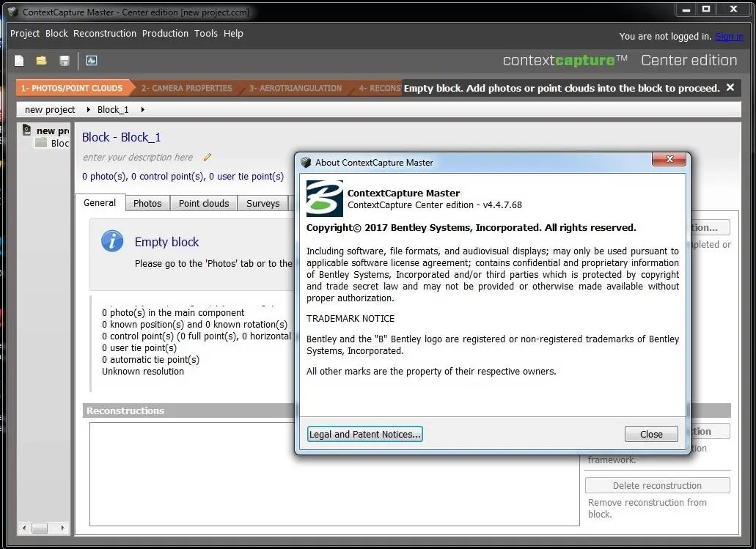The width and height of the screenshot is (756, 549).
Task: Switch to the Photos tab
Action: click(x=147, y=204)
